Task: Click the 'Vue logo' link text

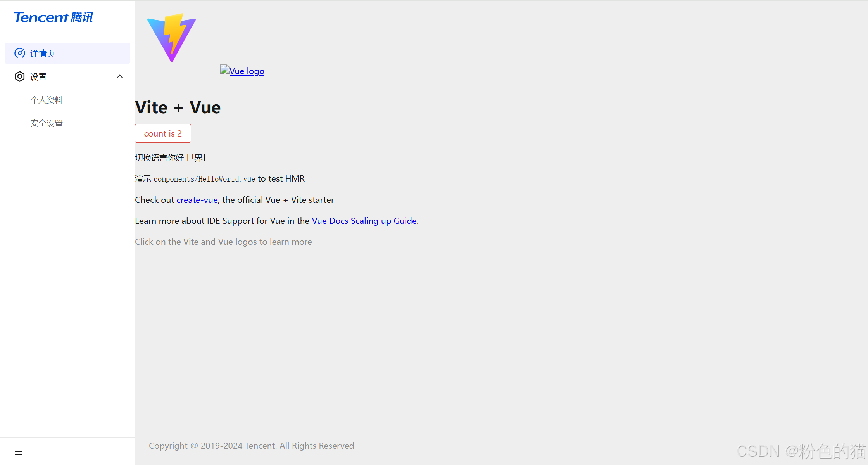Action: click(247, 71)
